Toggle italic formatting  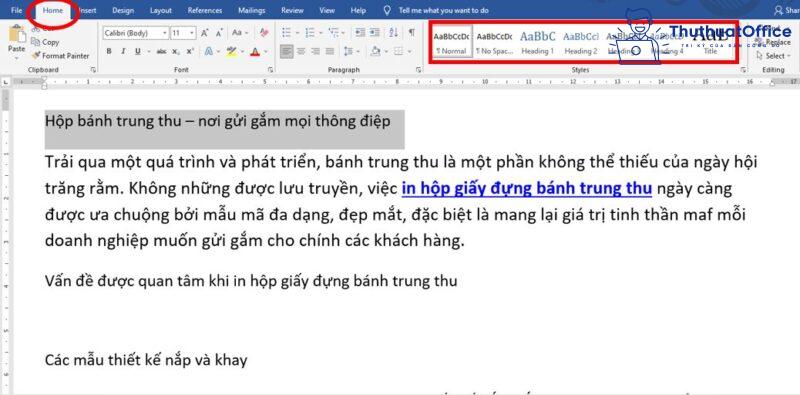pos(123,52)
